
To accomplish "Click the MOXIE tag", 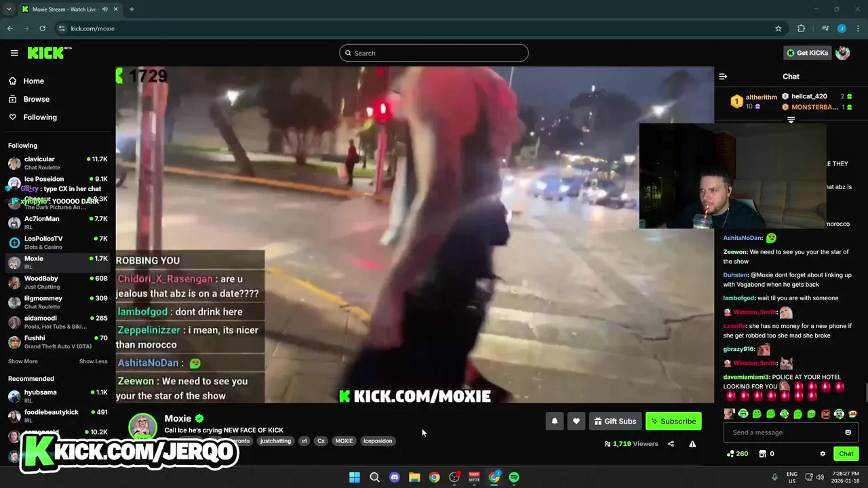I will (344, 441).
